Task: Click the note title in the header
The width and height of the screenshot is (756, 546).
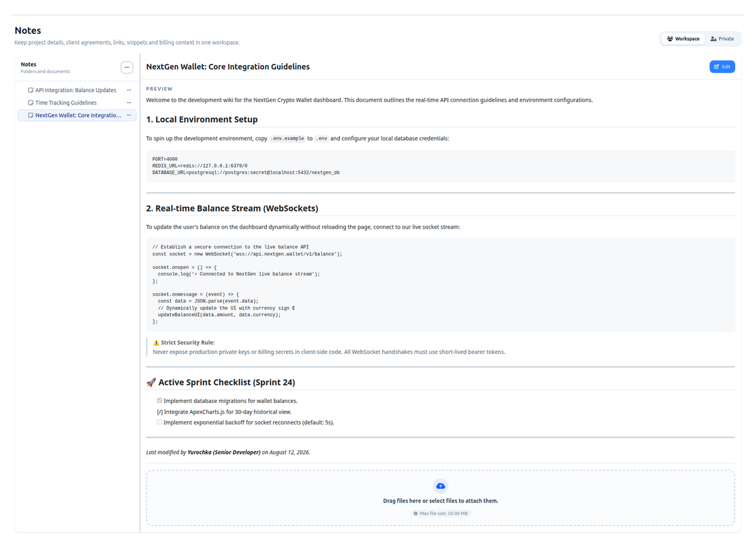Action: coord(228,67)
